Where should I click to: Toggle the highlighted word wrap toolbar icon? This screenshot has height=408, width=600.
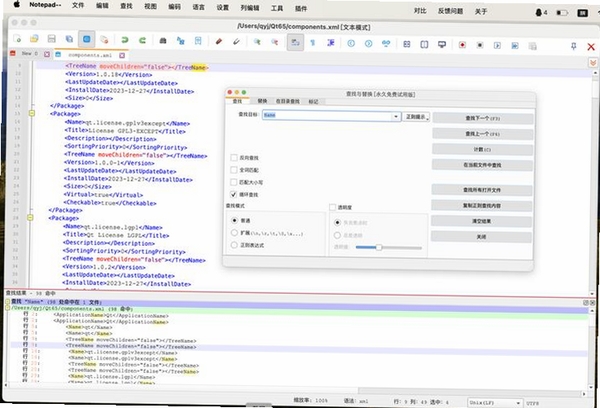pyautogui.click(x=295, y=42)
